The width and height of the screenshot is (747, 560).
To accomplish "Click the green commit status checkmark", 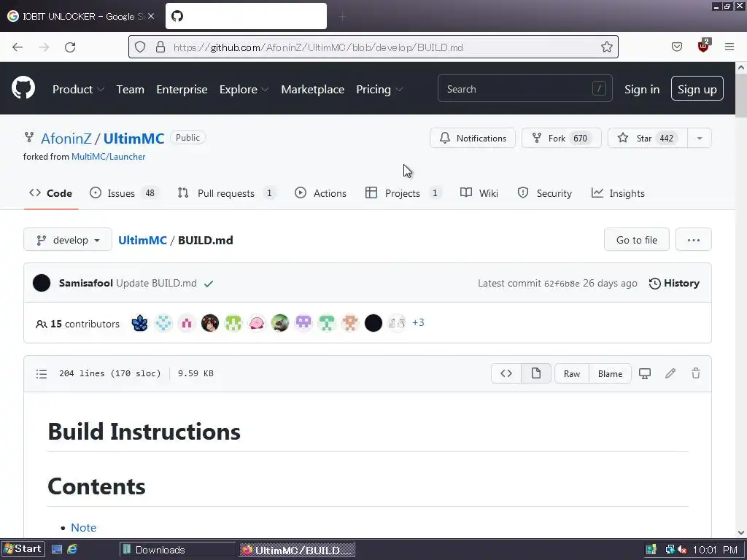I will coord(209,284).
